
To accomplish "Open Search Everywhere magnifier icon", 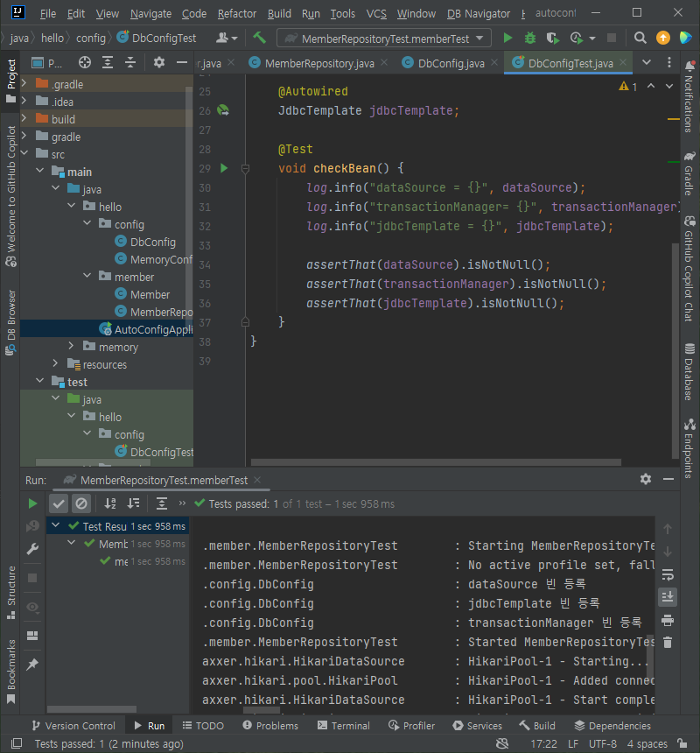I will pos(640,39).
